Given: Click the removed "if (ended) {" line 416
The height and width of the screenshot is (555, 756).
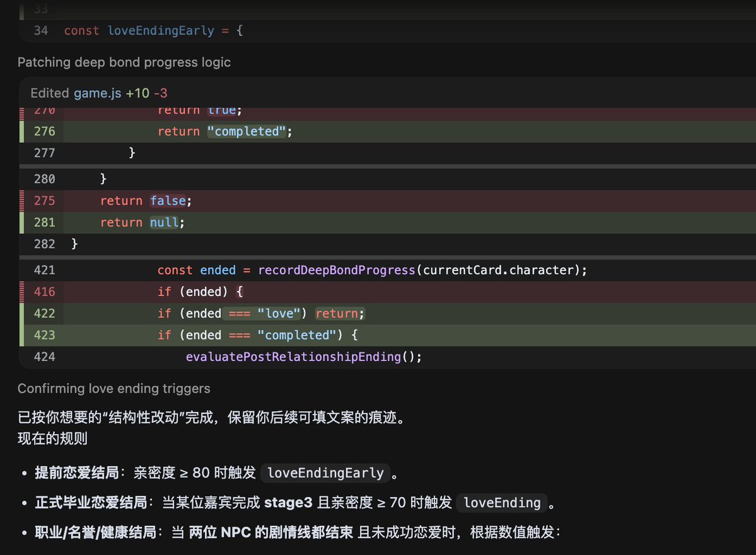Looking at the screenshot, I should click(x=200, y=292).
